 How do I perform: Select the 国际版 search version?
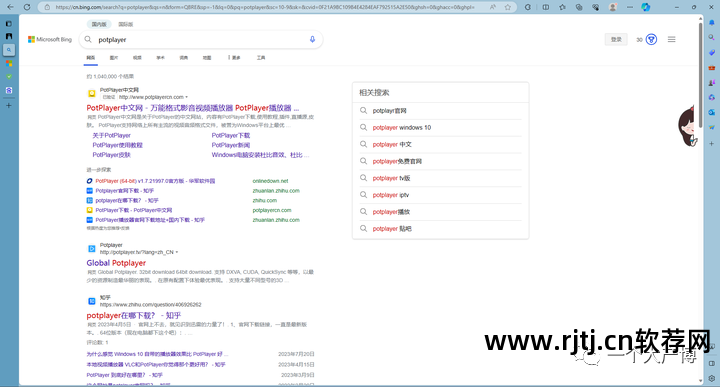point(125,24)
